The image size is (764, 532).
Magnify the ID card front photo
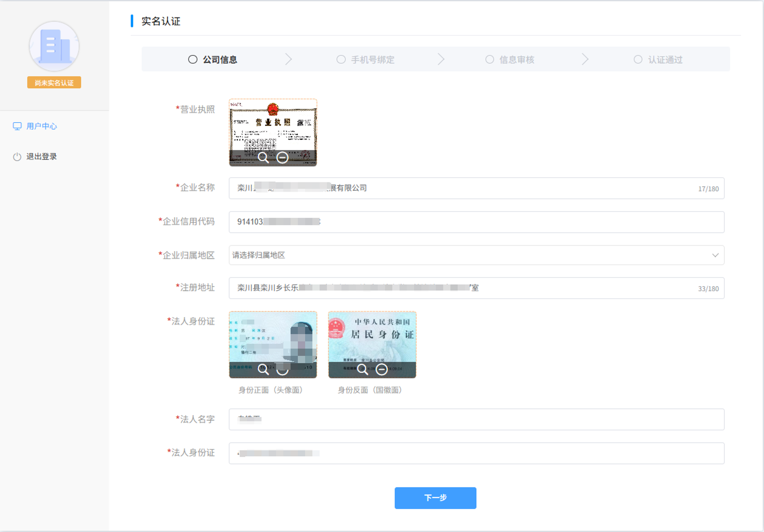click(263, 369)
